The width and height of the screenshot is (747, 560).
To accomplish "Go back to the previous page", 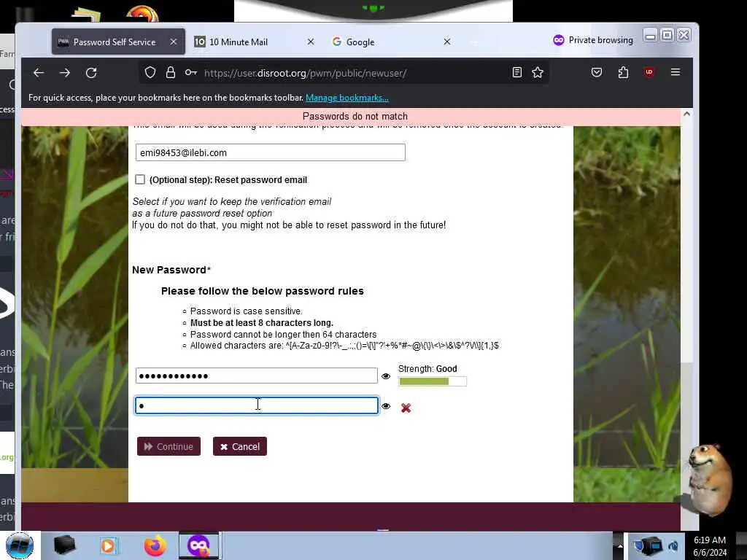I will tap(39, 73).
